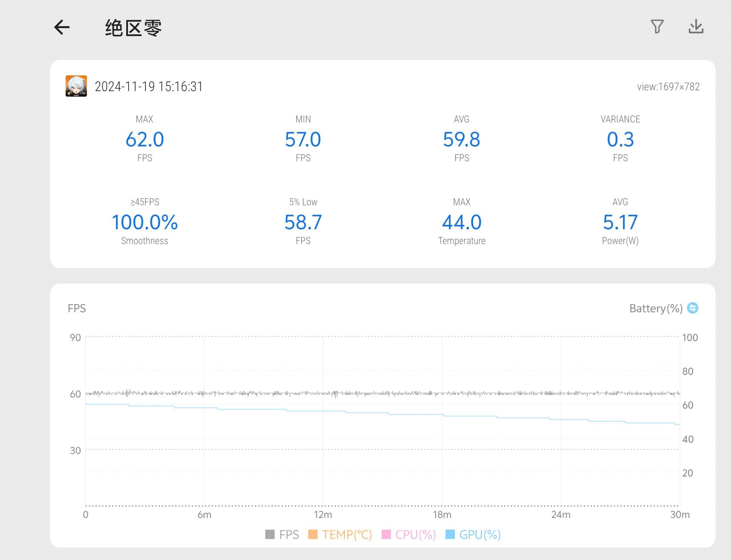Toggle CPU(%) series in legend
Viewport: 731px width, 560px height.
[x=415, y=535]
